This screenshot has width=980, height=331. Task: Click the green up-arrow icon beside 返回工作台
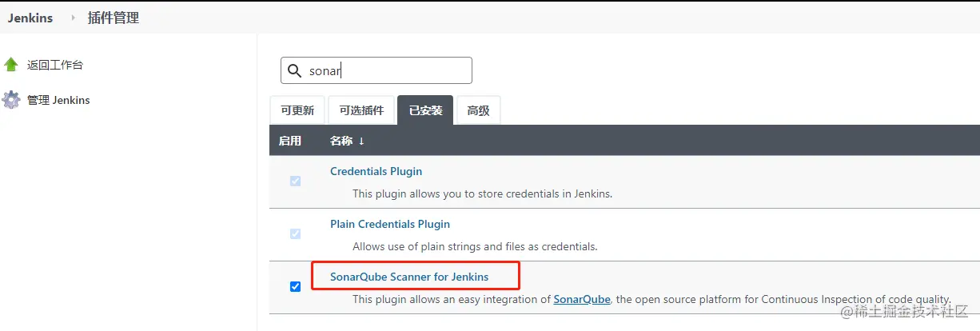11,65
